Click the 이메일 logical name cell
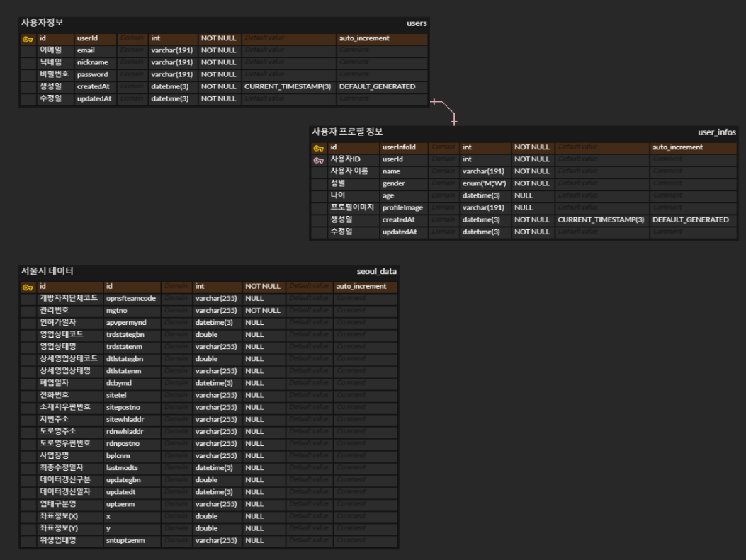Screen dimensions: 746x560 (55, 50)
